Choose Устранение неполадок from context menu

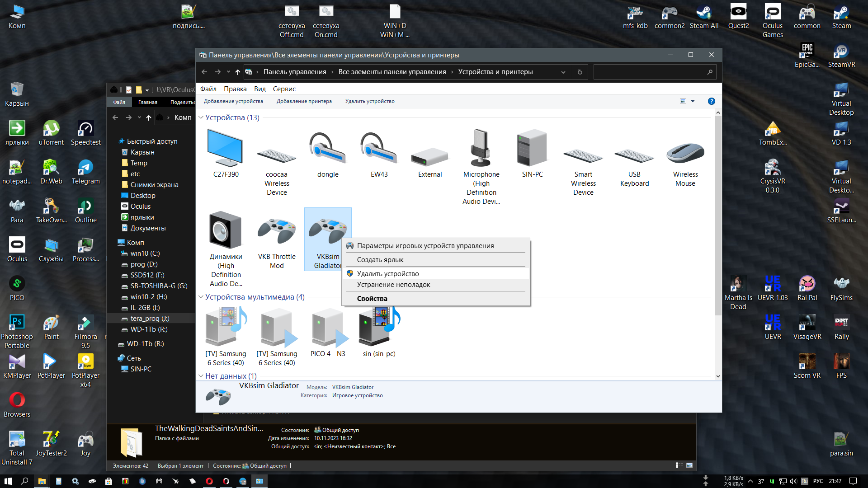pos(436,285)
